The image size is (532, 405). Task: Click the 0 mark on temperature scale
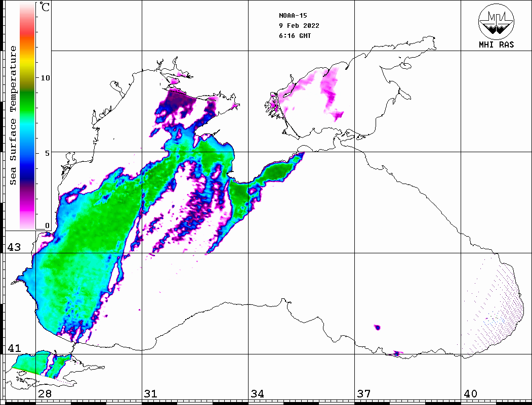tap(47, 226)
